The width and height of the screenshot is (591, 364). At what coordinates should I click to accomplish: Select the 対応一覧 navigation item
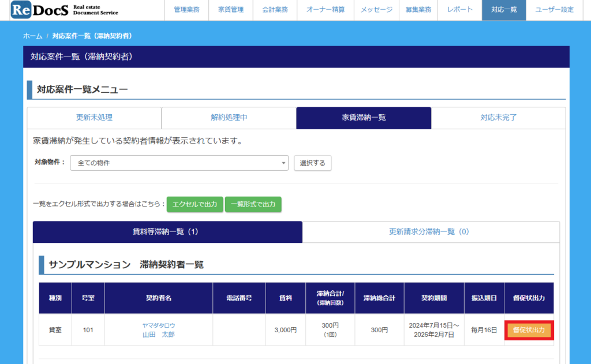coord(504,10)
